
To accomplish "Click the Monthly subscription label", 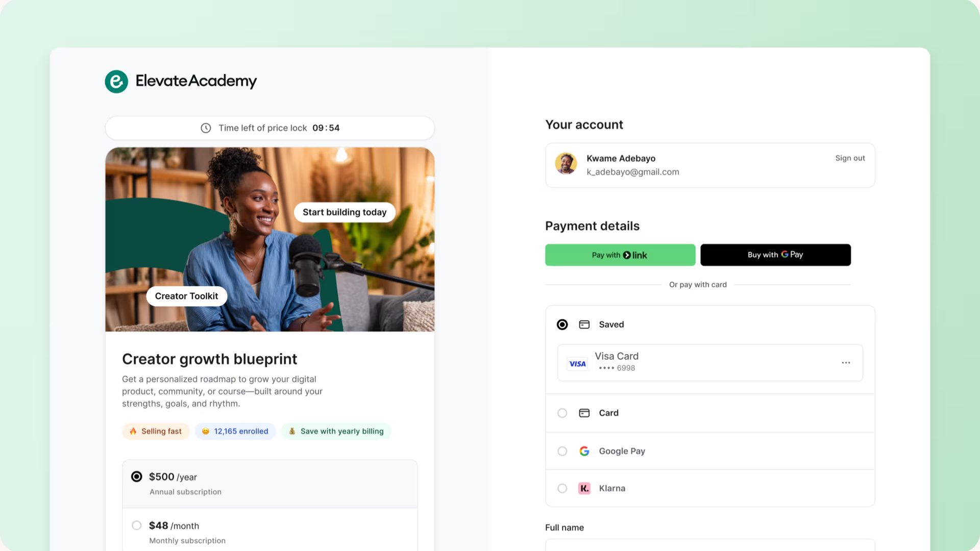I will (x=187, y=541).
